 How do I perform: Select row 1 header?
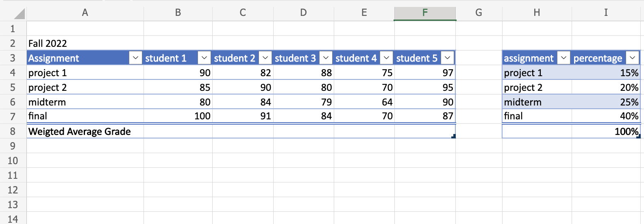click(x=13, y=29)
